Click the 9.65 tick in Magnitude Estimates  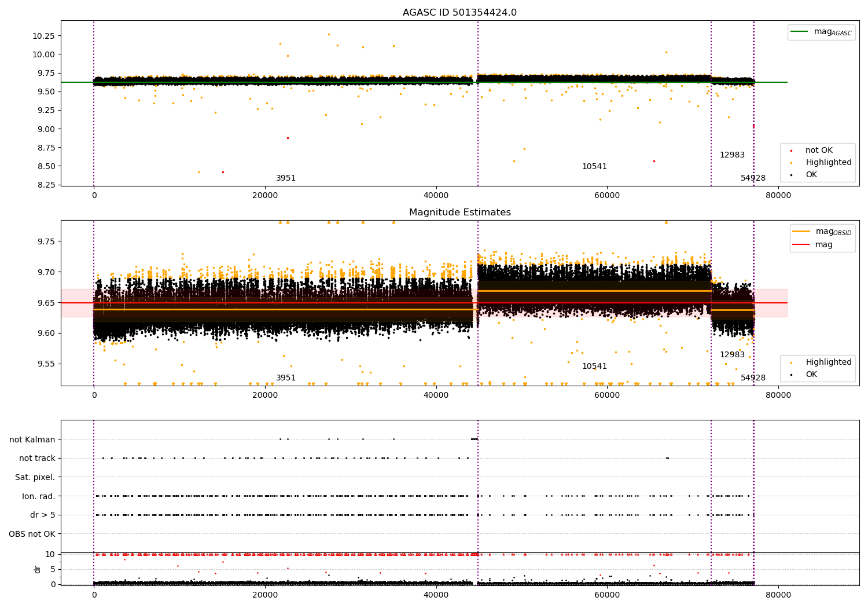pos(46,303)
